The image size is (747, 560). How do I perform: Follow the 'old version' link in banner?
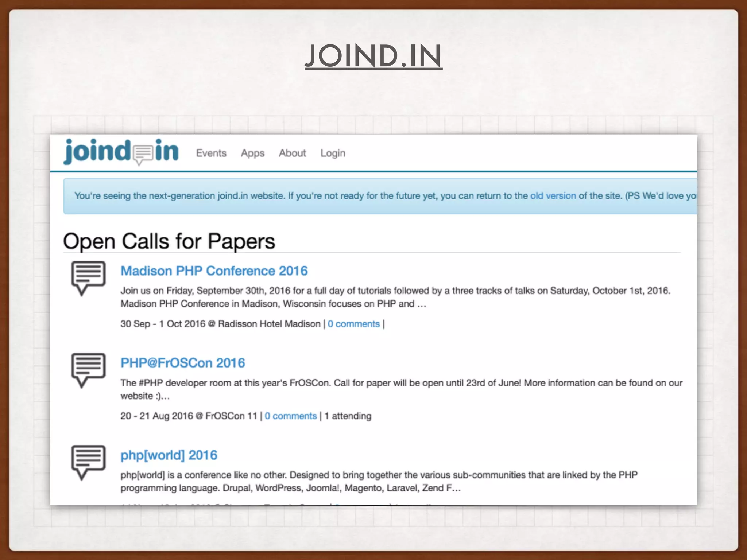[553, 196]
